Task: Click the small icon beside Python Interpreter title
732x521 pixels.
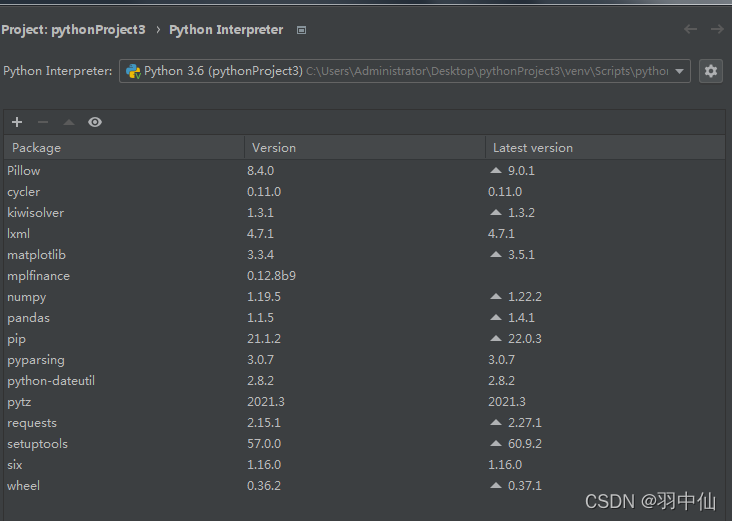Action: tap(302, 30)
